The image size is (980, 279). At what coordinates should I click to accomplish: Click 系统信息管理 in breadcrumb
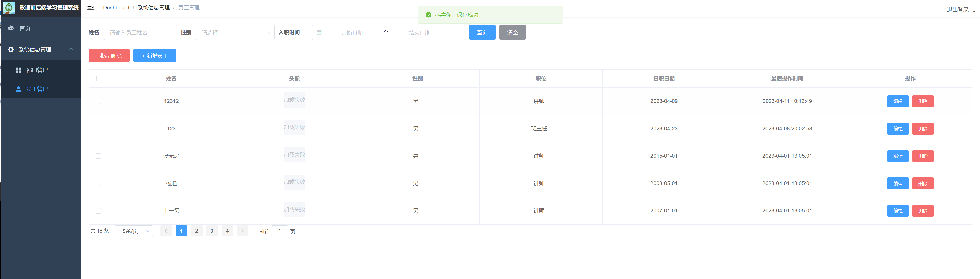point(153,8)
